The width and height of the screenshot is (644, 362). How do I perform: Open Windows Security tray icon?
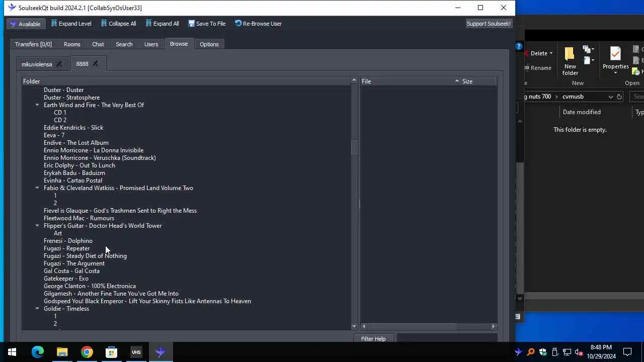tap(543, 352)
